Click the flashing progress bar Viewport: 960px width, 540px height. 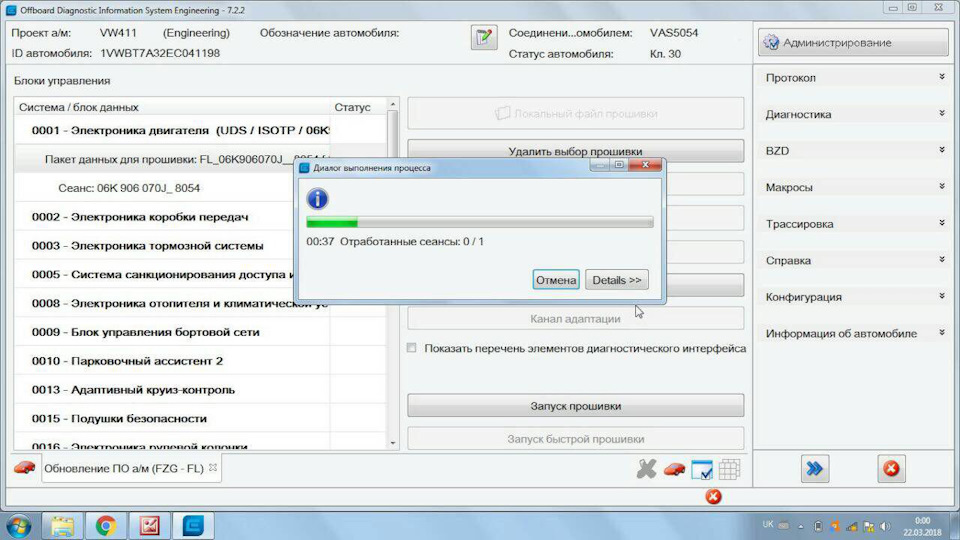pyautogui.click(x=479, y=222)
